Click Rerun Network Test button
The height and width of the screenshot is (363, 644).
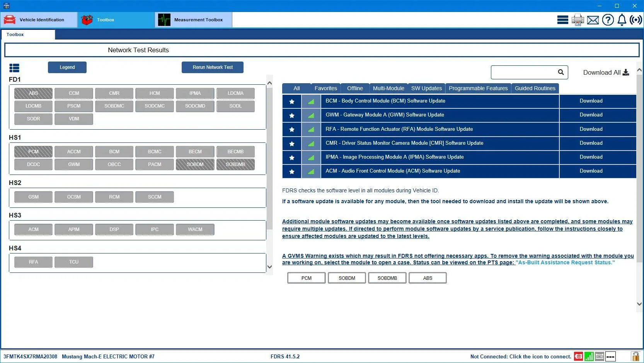click(213, 67)
